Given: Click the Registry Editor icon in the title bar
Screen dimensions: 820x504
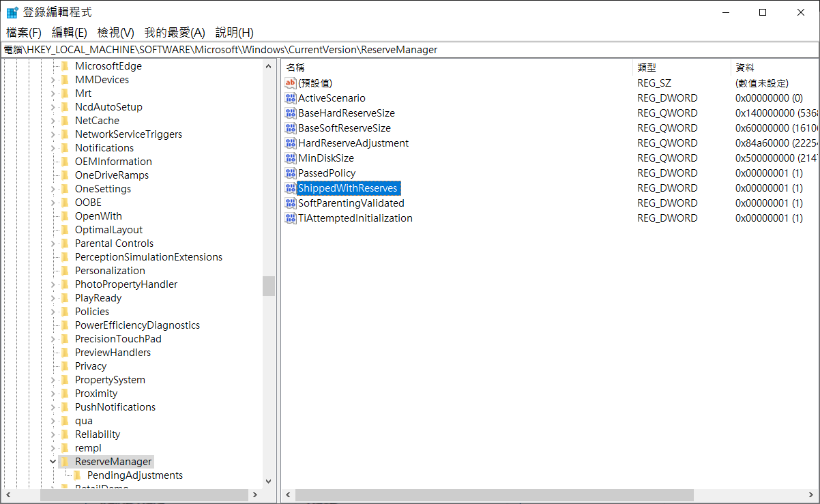Looking at the screenshot, I should (12, 12).
